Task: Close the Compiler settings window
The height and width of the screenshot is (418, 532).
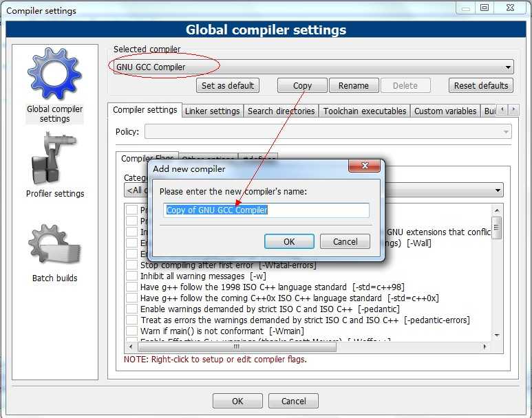Action: (x=510, y=8)
